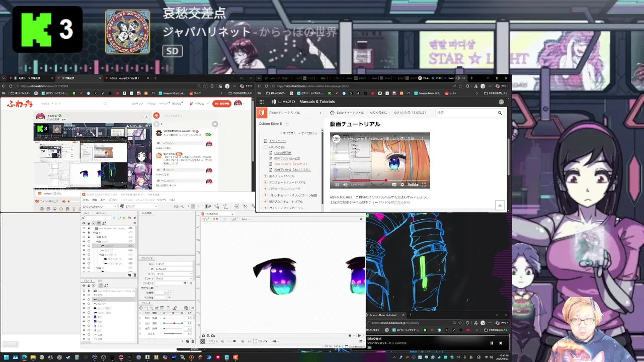Viewport: 644px width, 362px height.
Task: Pause playback in Amazon Music window
Action: coord(492,343)
